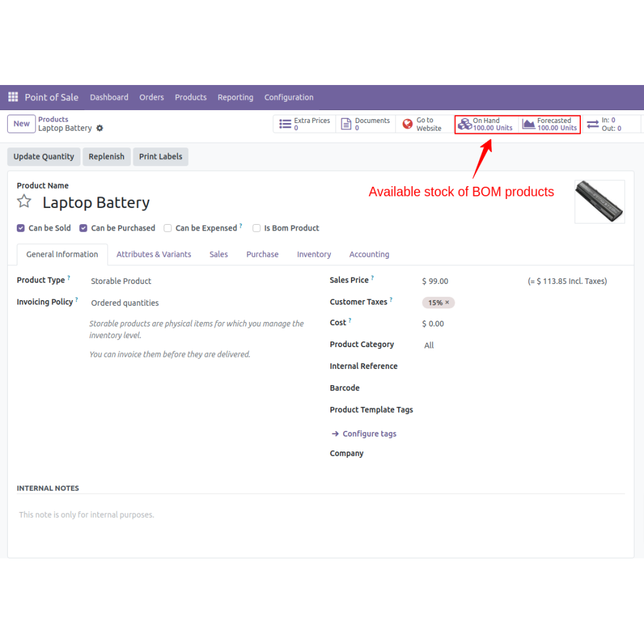Open the Configure tags link

370,433
